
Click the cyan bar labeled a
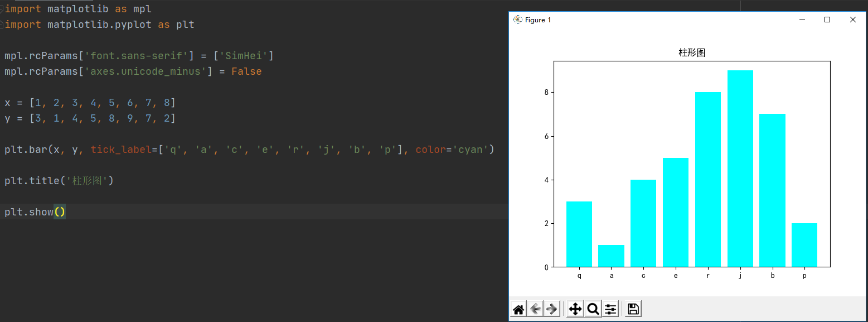pos(612,256)
